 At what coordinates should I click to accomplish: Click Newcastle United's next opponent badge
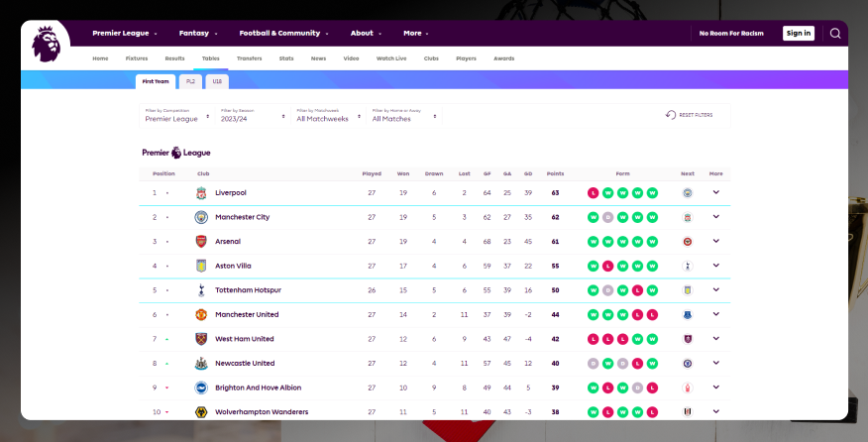point(688,364)
